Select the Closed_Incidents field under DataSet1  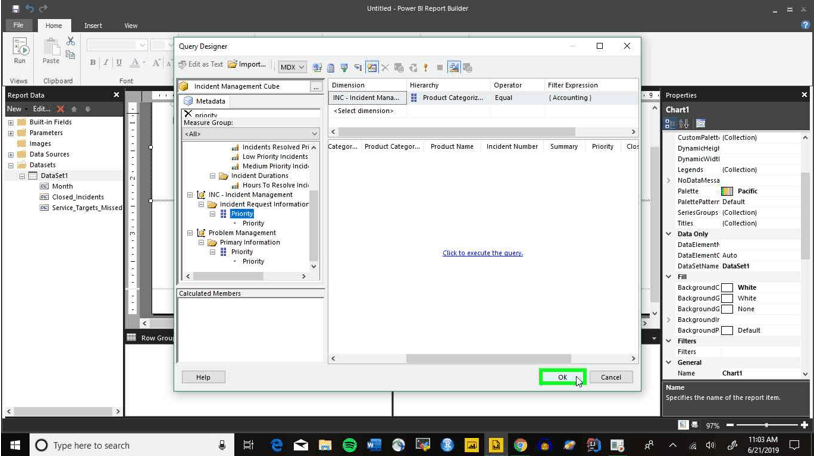(x=78, y=197)
